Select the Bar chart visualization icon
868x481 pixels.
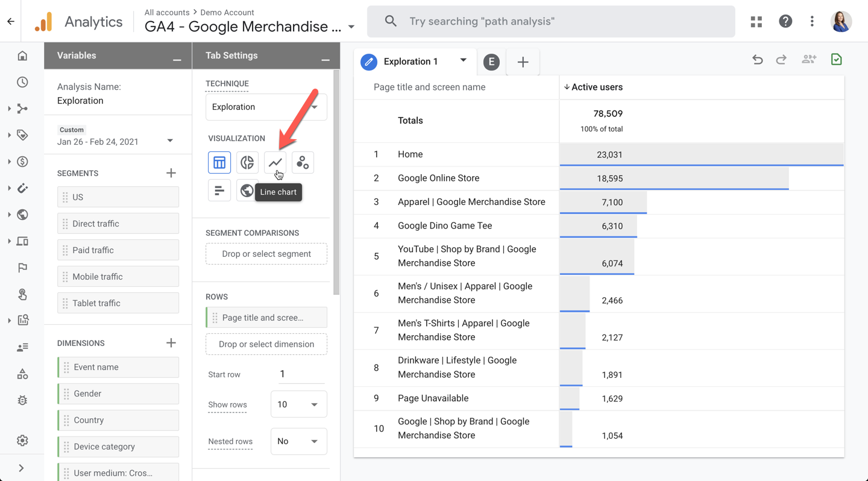coord(219,190)
